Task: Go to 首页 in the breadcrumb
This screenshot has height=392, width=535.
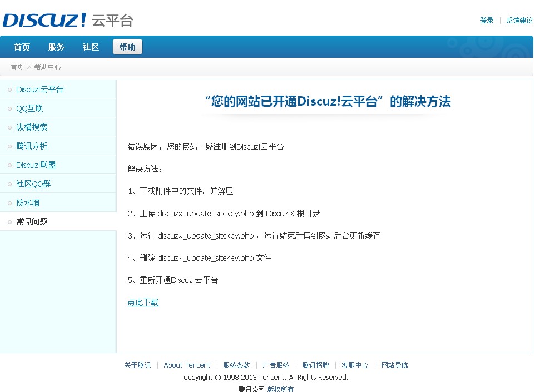Action: [x=17, y=67]
